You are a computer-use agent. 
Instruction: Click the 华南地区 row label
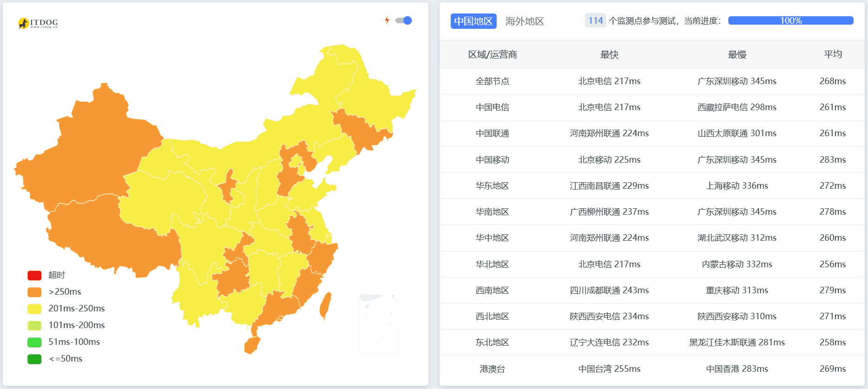(x=492, y=211)
